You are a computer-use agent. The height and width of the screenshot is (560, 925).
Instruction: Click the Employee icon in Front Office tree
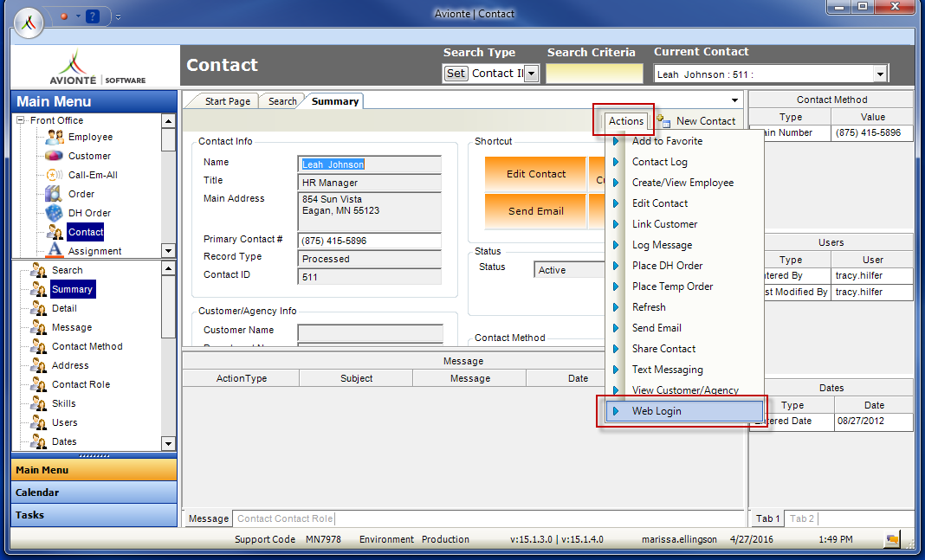pos(55,137)
